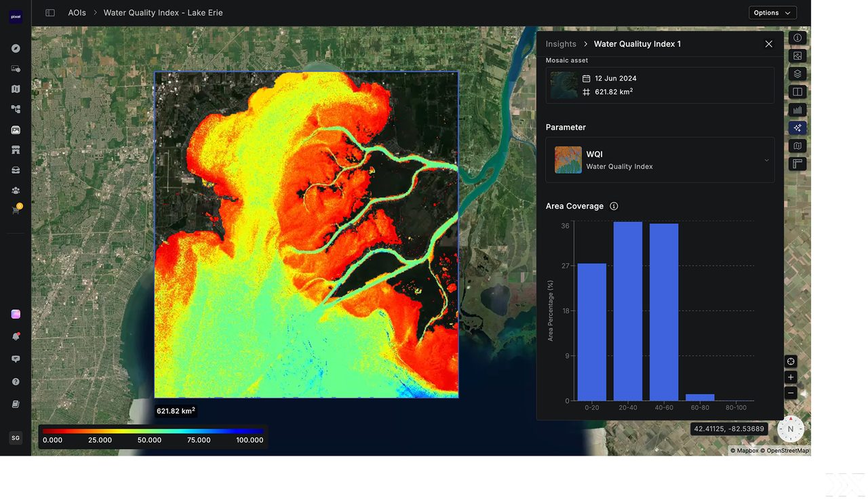Click the WQI parameter thumbnail
The image size is (868, 501).
coord(568,160)
